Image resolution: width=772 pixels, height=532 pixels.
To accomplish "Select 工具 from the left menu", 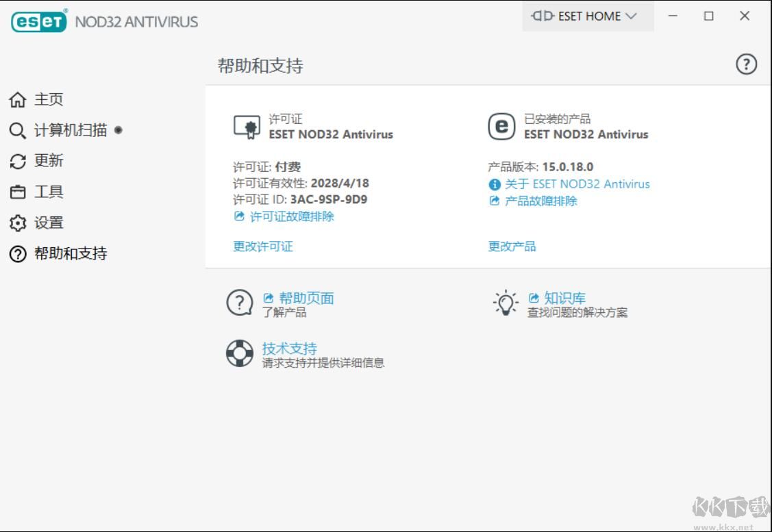I will coord(49,192).
